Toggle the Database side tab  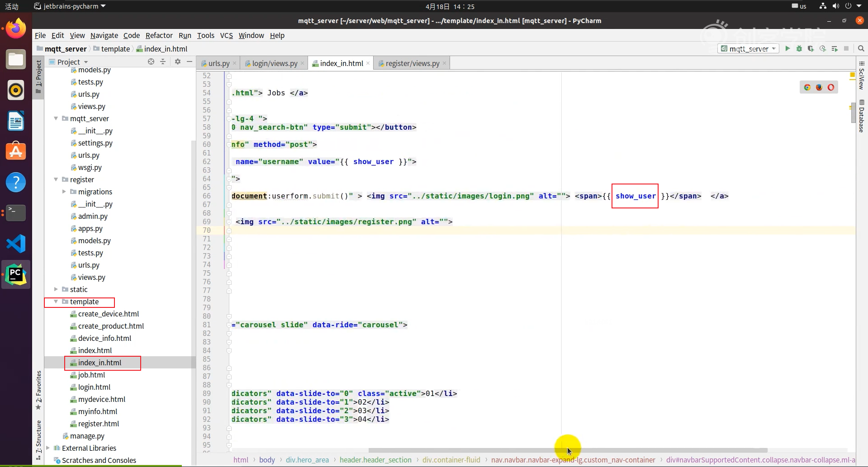pyautogui.click(x=862, y=116)
